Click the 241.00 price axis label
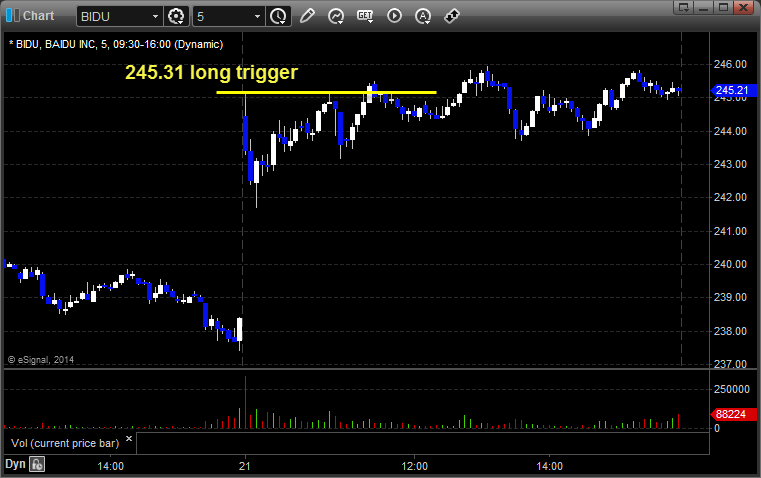 click(x=730, y=231)
